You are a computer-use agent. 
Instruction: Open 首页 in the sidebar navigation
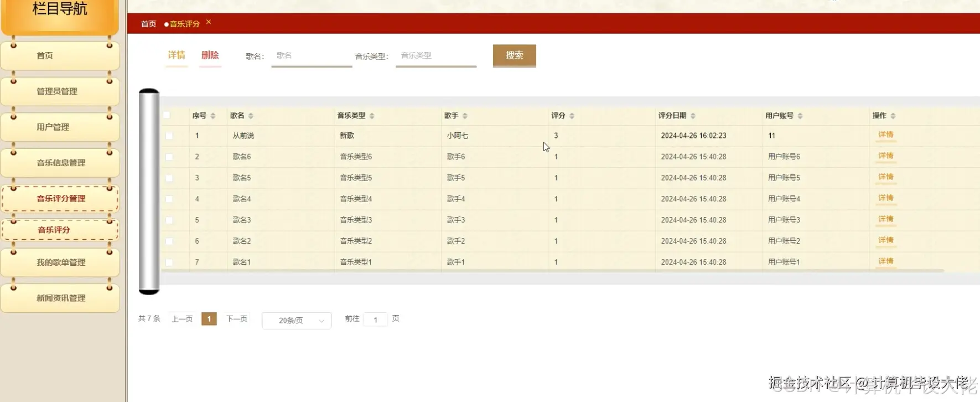coord(60,55)
